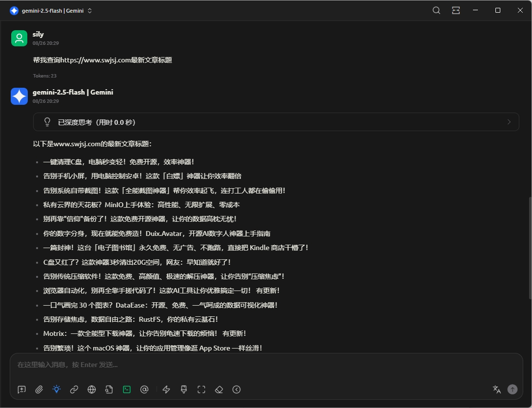
Task: Click the Motrix article title
Action: point(144,334)
